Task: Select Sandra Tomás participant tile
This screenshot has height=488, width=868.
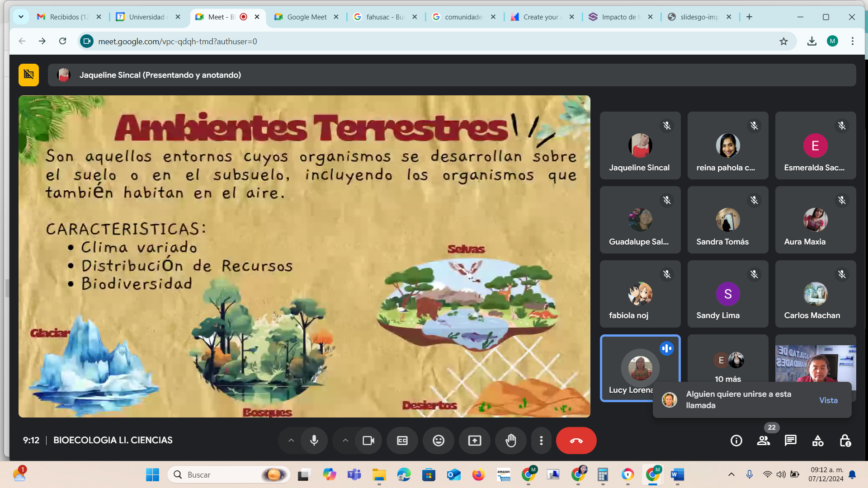Action: pyautogui.click(x=728, y=220)
